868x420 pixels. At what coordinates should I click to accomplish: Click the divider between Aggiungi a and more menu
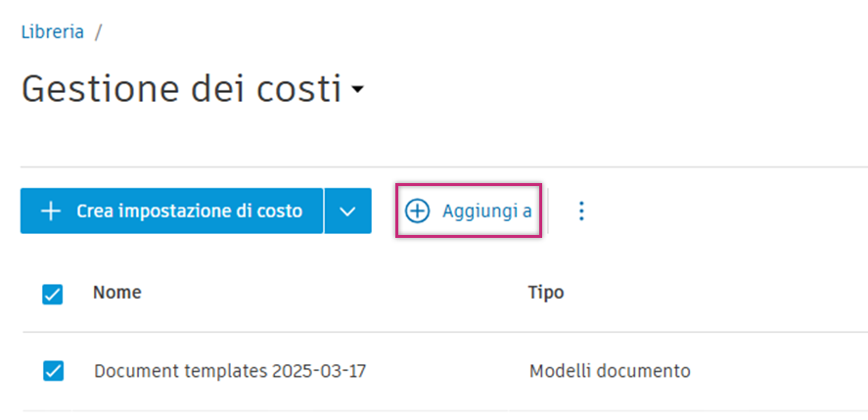point(548,210)
